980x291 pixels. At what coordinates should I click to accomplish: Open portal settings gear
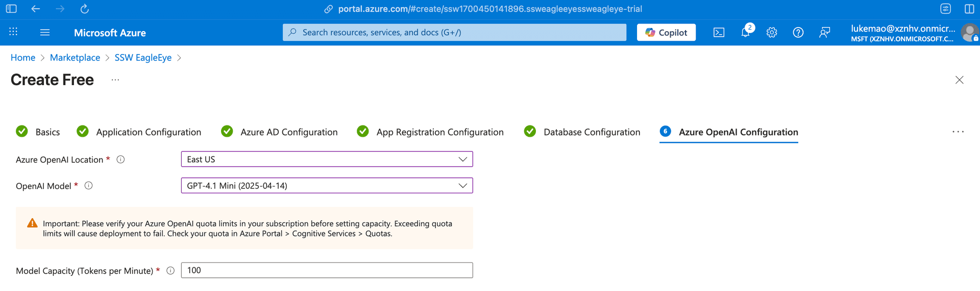pyautogui.click(x=772, y=33)
